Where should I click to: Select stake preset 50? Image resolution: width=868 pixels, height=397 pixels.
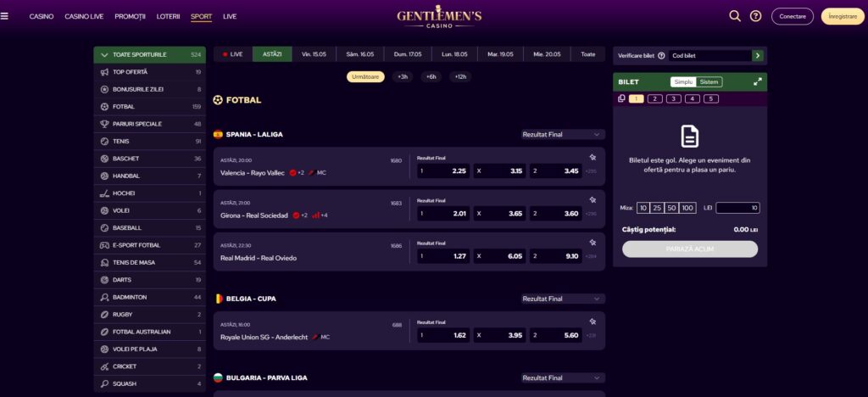click(x=671, y=208)
